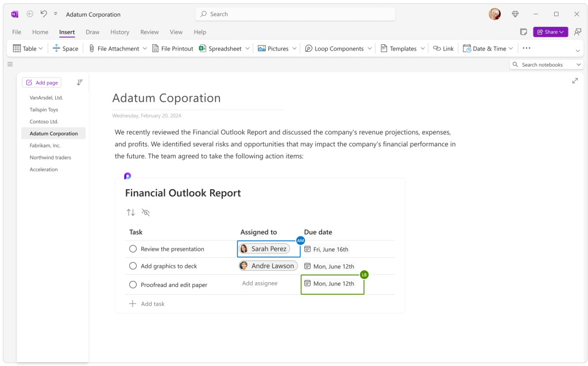Click the Loop component icon above the table
This screenshot has height=366, width=588.
(127, 176)
